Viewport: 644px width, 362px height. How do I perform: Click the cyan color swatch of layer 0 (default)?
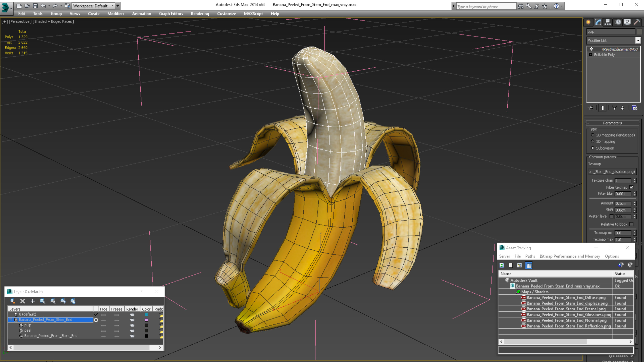point(146,315)
